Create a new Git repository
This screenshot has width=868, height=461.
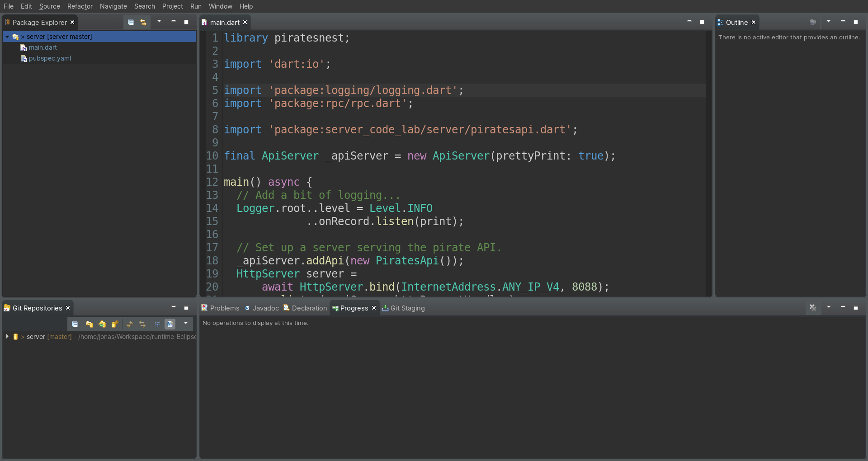(114, 324)
